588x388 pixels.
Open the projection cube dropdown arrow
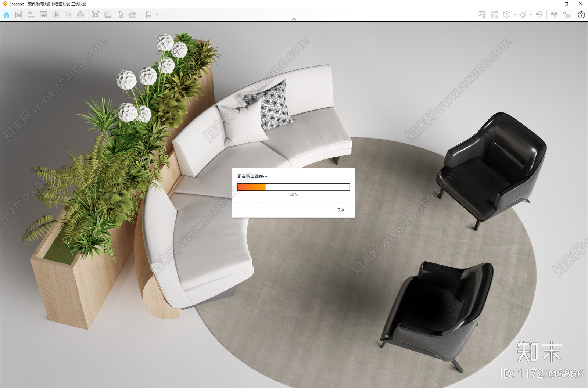click(x=514, y=15)
